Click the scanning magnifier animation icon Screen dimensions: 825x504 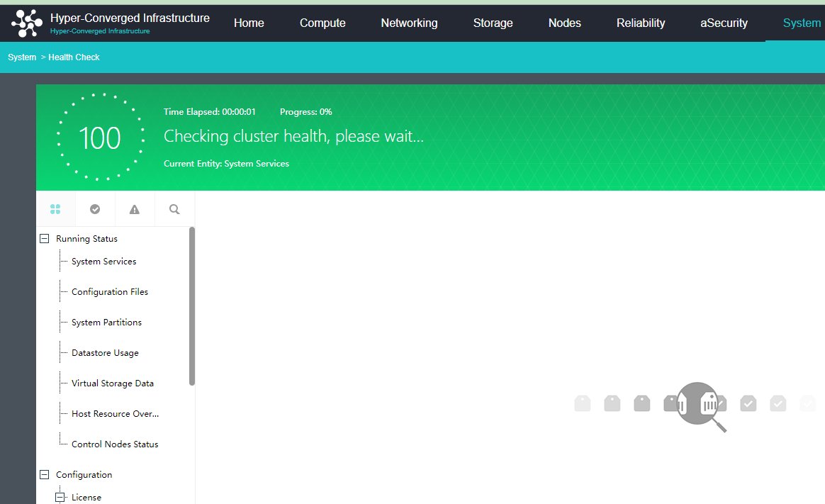tap(701, 405)
